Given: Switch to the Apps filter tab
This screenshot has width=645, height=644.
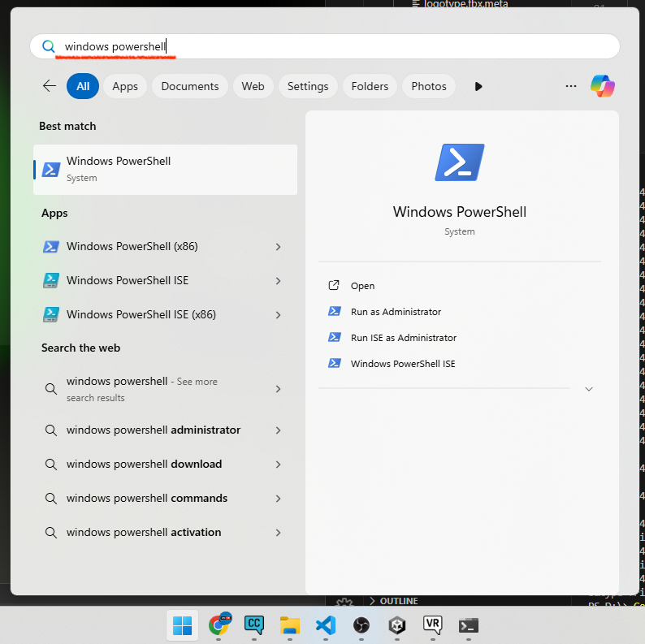Looking at the screenshot, I should pos(125,86).
